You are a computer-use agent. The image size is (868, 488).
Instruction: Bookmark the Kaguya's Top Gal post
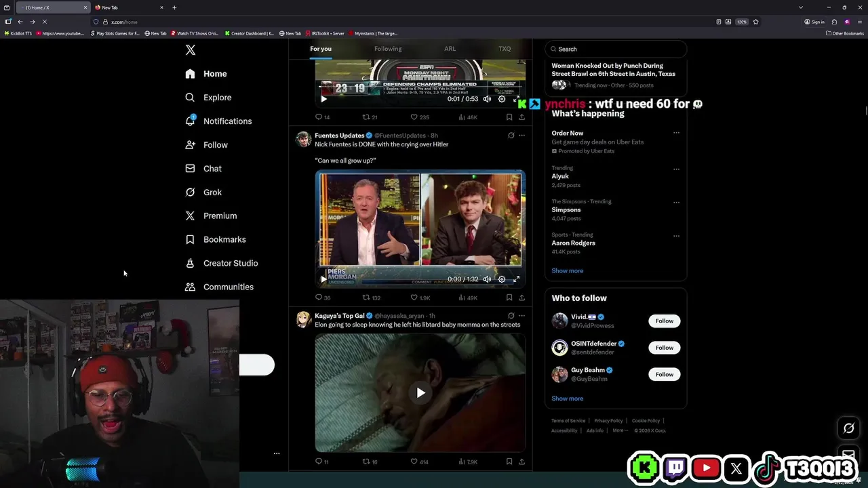pos(509,462)
